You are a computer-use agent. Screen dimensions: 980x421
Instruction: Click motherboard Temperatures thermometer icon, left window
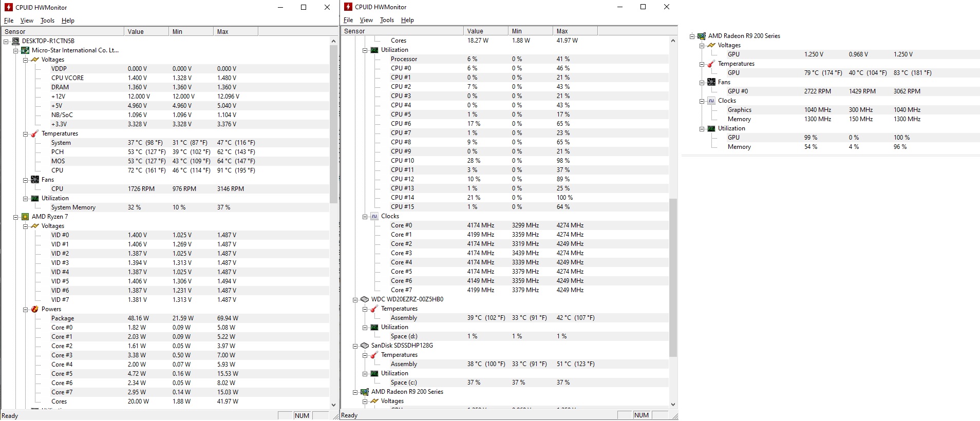tap(35, 133)
